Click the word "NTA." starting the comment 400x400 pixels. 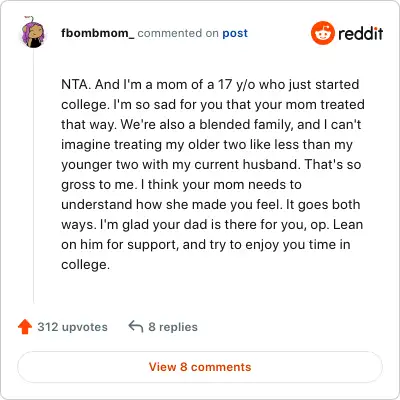[76, 84]
